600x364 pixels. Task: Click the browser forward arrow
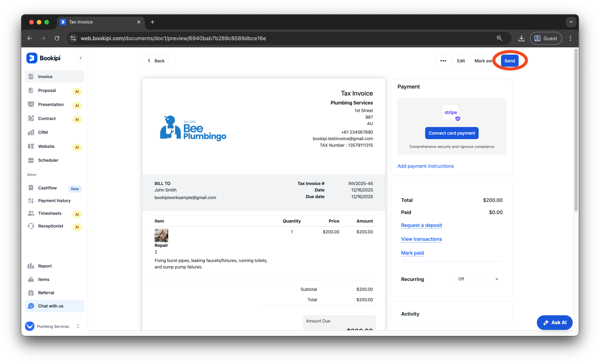43,38
